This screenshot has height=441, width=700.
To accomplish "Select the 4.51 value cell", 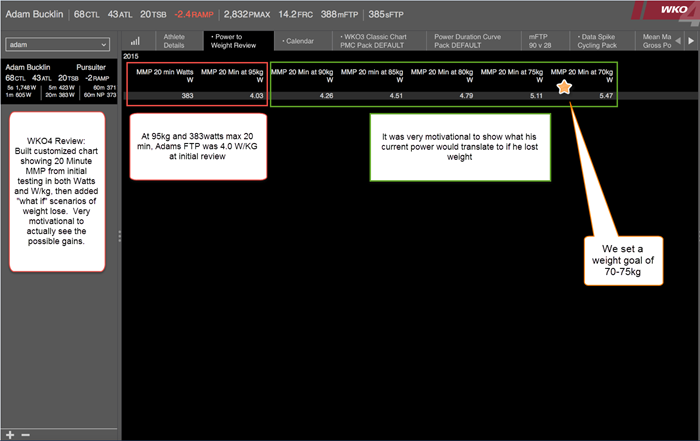I will [396, 96].
